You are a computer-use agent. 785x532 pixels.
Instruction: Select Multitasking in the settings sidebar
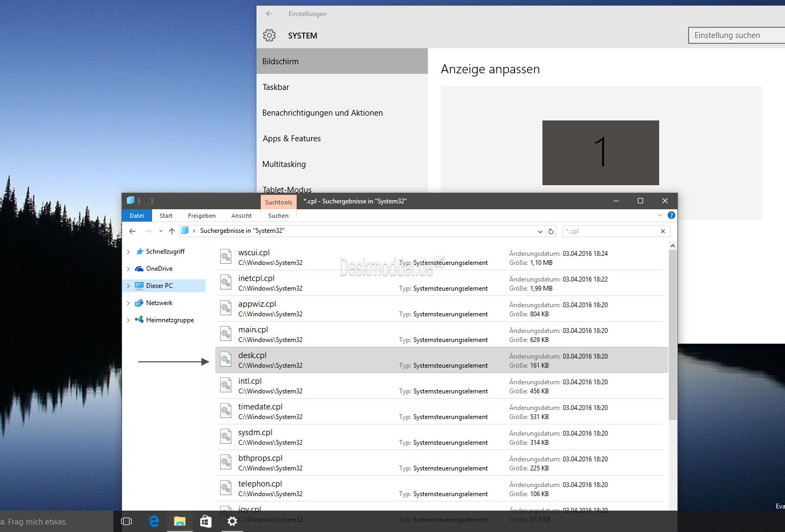point(284,164)
